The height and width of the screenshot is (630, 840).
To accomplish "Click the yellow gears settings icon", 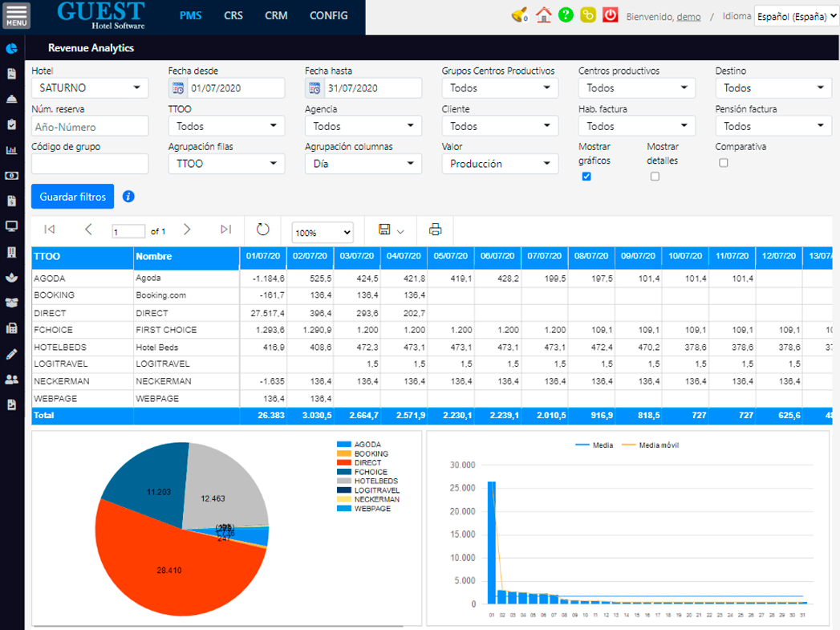I will click(587, 15).
